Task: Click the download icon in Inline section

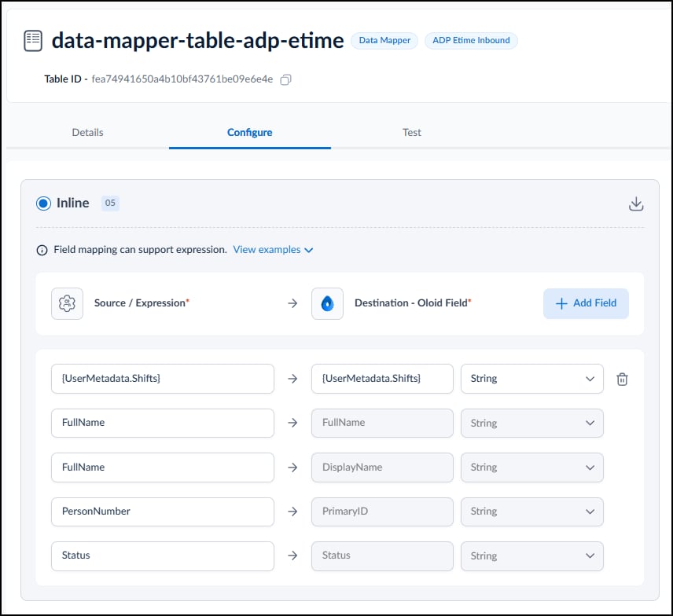Action: [x=636, y=203]
